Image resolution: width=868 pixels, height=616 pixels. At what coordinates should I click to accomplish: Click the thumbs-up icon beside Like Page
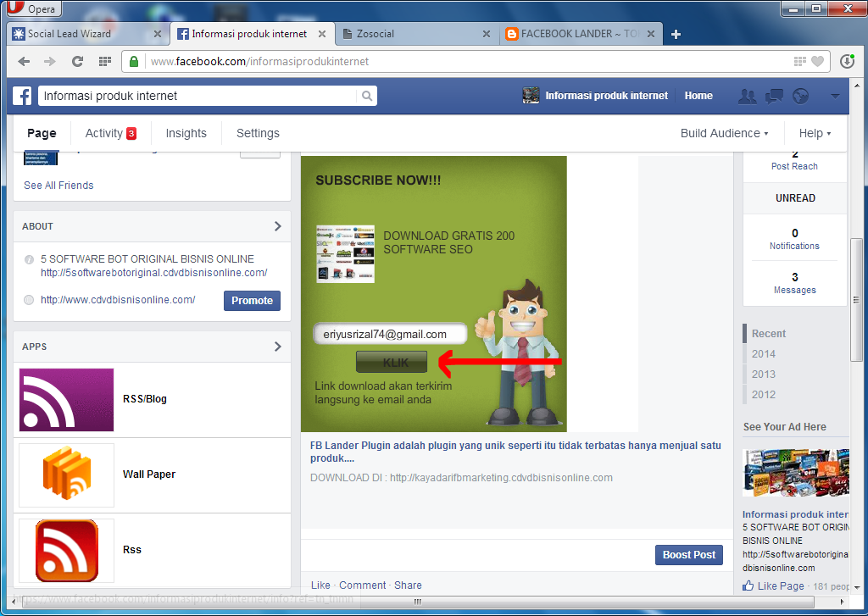click(748, 585)
